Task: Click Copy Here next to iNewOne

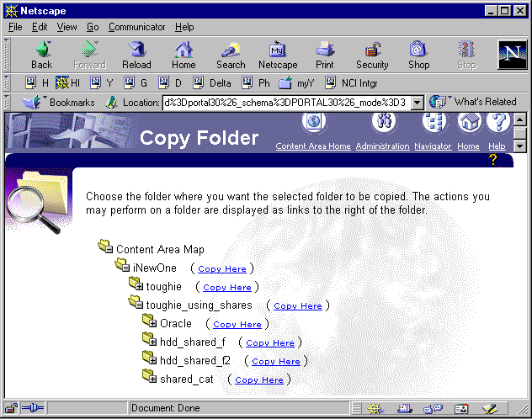Action: click(222, 268)
